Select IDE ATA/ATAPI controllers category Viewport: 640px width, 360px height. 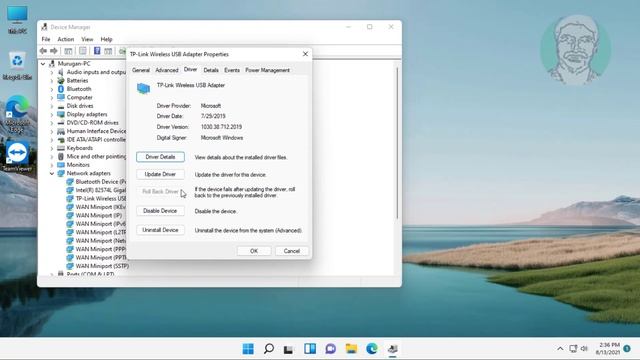pyautogui.click(x=96, y=140)
